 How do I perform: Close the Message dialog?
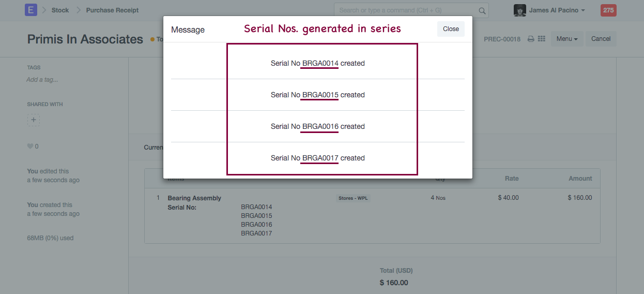pos(451,29)
